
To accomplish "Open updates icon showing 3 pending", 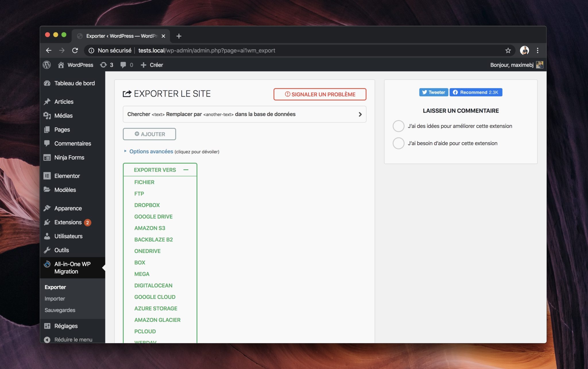I will pyautogui.click(x=103, y=65).
